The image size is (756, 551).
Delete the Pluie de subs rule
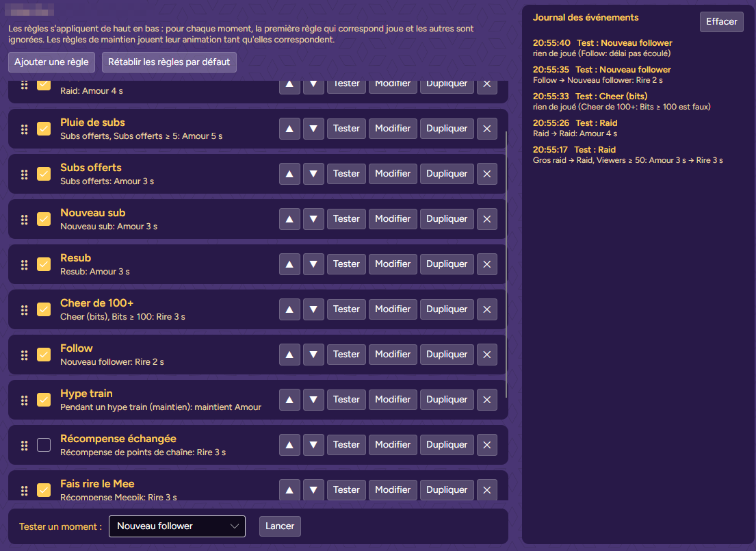[x=487, y=129]
